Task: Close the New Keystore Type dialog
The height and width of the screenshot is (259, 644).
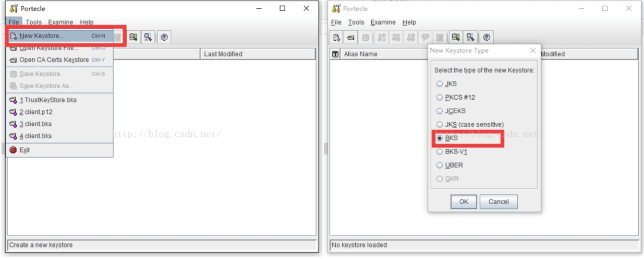Action: click(x=532, y=51)
